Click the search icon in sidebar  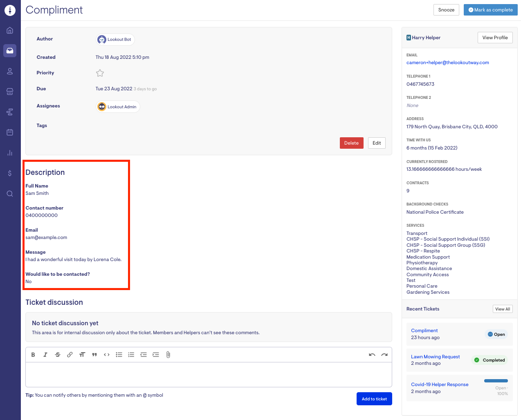[x=10, y=194]
